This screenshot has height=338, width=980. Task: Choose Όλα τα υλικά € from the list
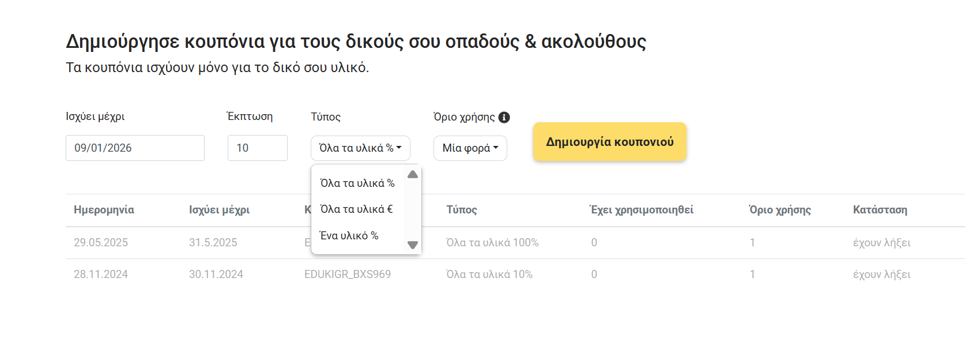356,209
